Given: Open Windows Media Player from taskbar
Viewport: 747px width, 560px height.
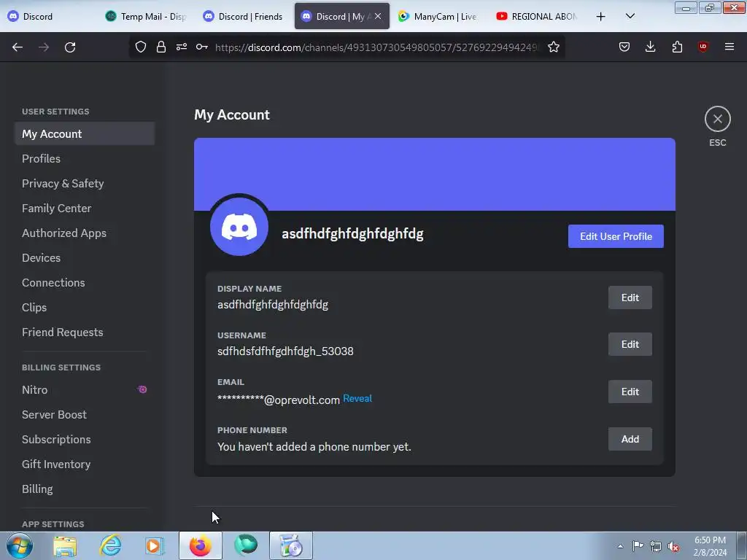Looking at the screenshot, I should pyautogui.click(x=155, y=545).
